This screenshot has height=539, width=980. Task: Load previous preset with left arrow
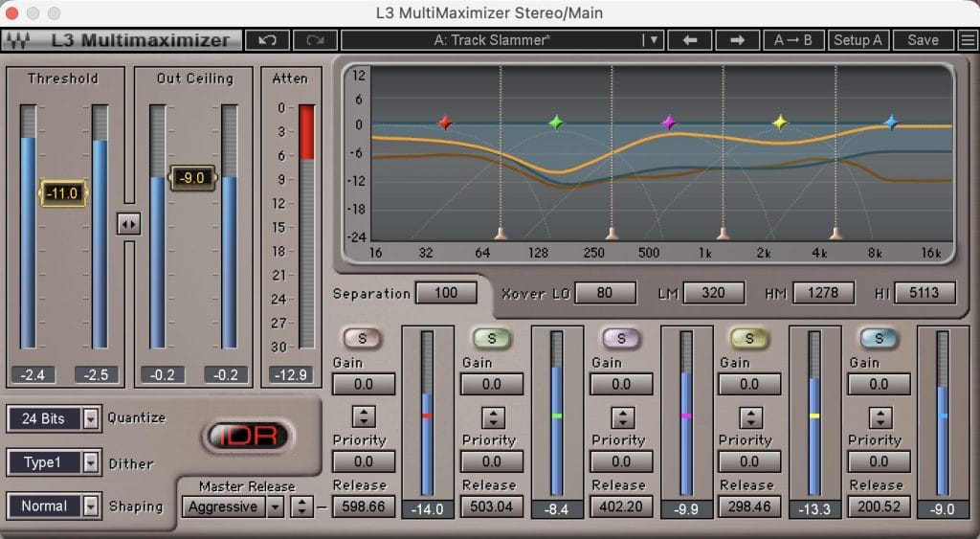click(690, 40)
